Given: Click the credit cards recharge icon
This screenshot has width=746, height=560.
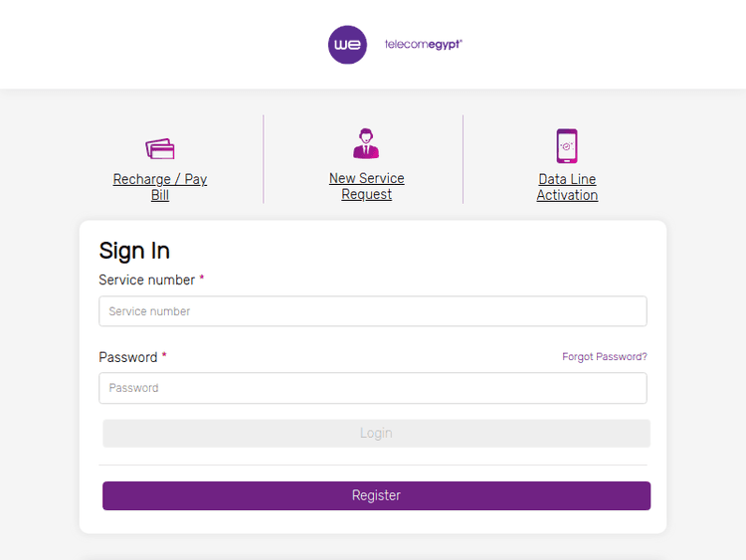Looking at the screenshot, I should tap(160, 149).
